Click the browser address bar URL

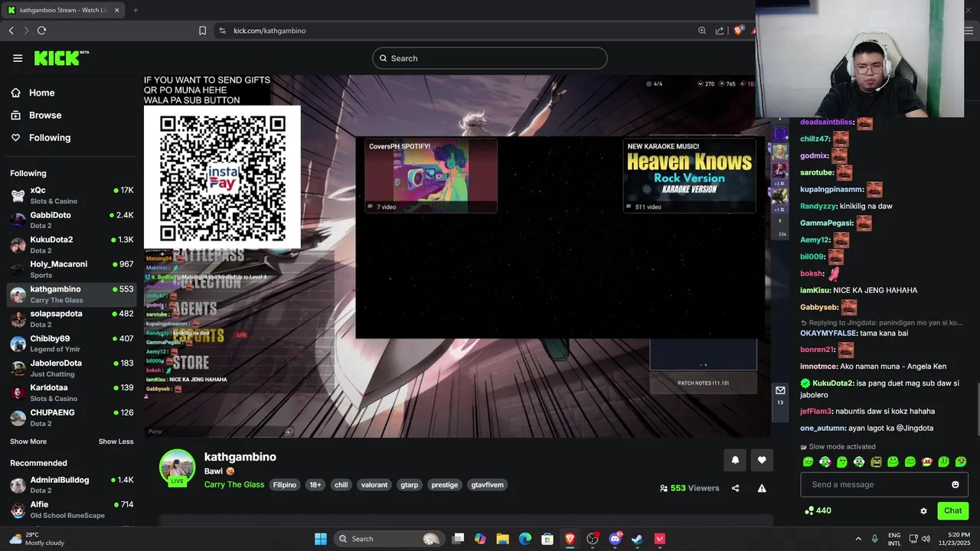(269, 31)
